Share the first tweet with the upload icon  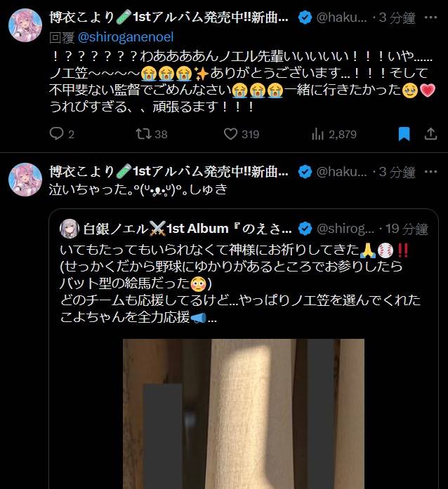[430, 134]
